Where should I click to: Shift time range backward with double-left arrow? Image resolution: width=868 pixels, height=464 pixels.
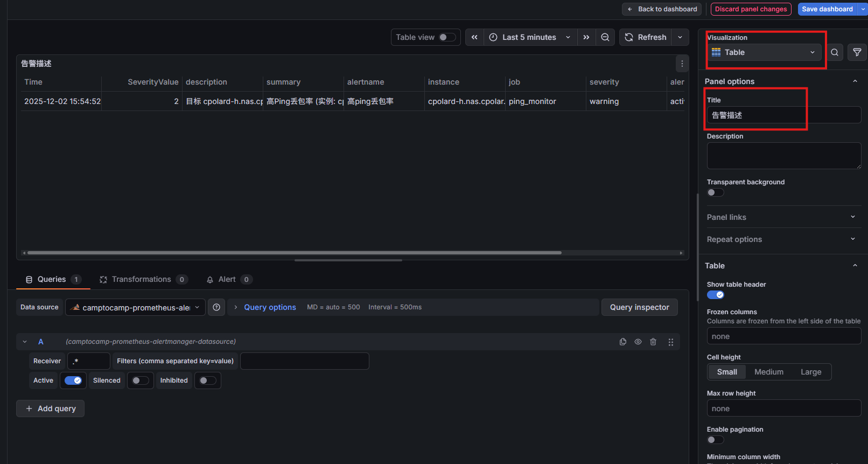pos(474,37)
